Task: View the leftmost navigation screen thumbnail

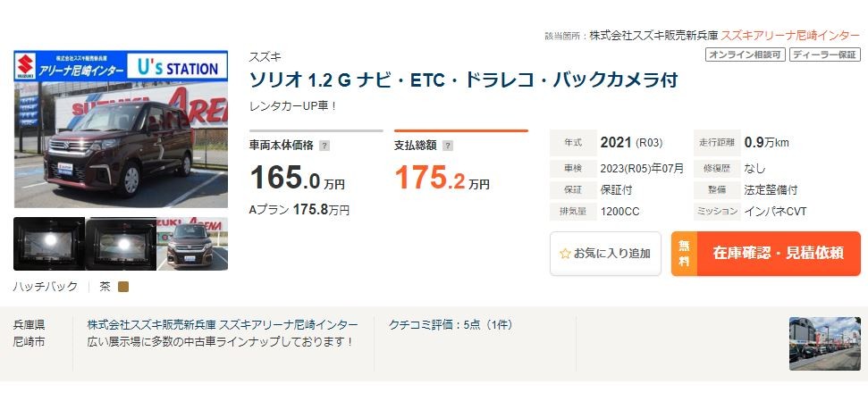Action: (x=48, y=244)
